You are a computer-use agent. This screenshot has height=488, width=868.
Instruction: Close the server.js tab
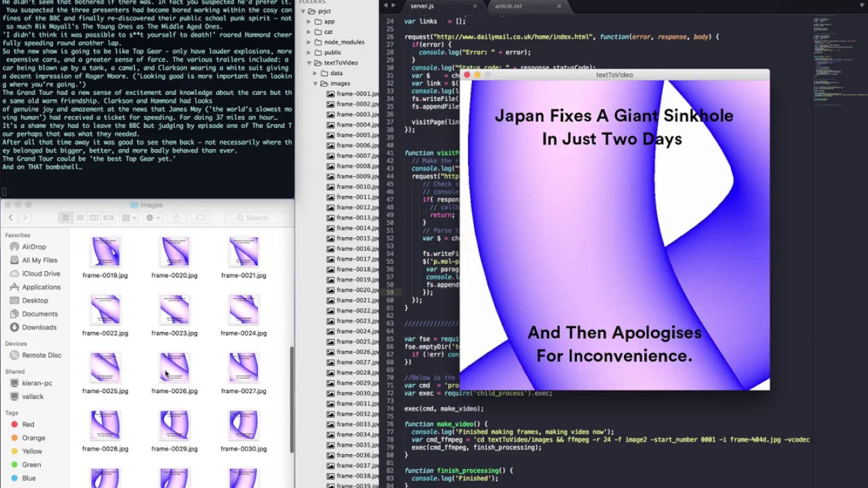click(x=475, y=6)
